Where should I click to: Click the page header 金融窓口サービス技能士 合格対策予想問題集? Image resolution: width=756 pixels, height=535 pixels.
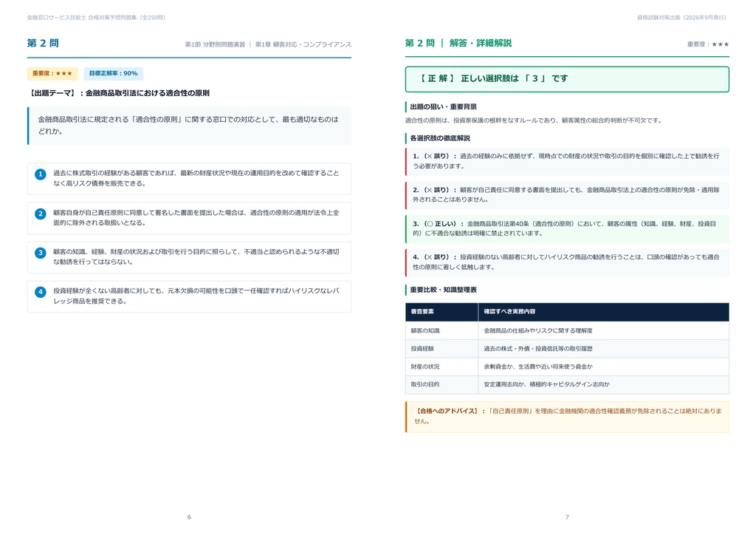pos(97,18)
